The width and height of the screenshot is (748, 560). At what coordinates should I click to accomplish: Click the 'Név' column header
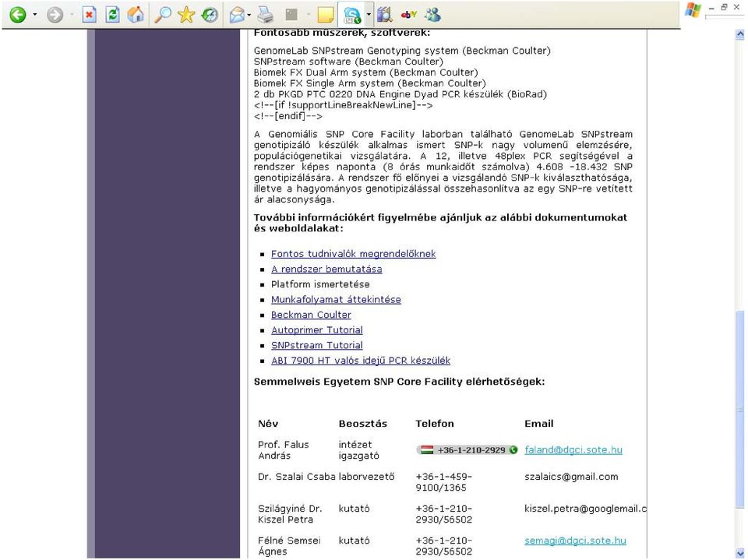(268, 424)
